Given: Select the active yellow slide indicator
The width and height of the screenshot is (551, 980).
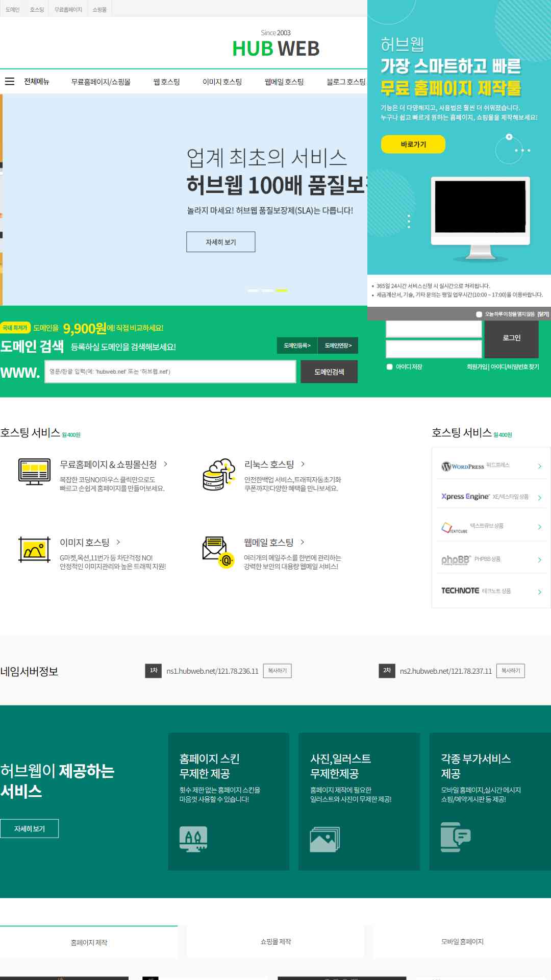Looking at the screenshot, I should click(282, 290).
